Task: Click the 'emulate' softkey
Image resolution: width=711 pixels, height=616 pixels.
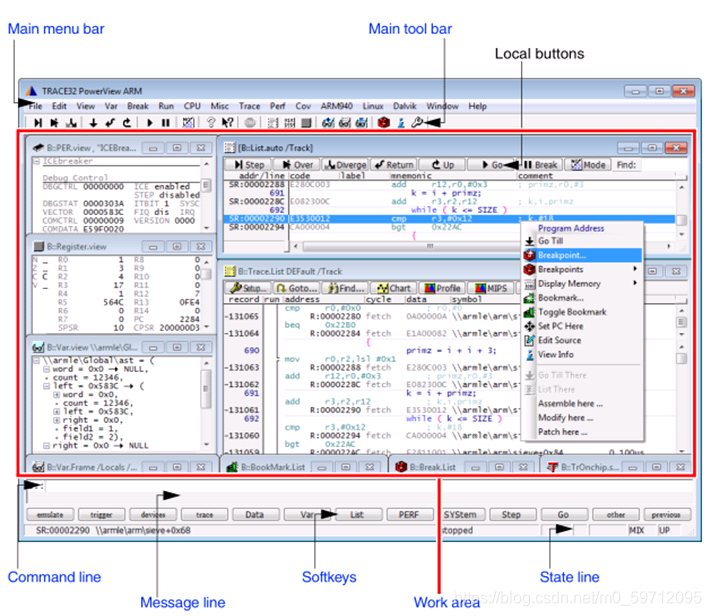Action: 50,514
